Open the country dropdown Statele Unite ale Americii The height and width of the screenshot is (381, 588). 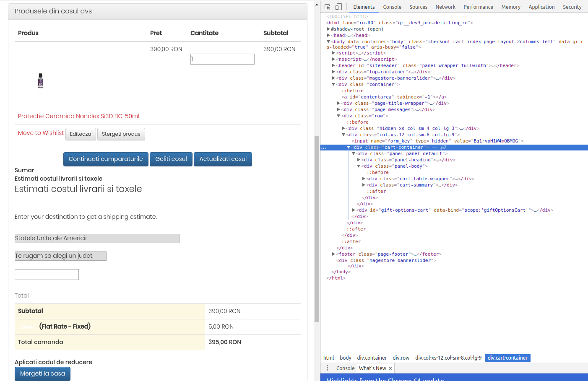pyautogui.click(x=97, y=238)
